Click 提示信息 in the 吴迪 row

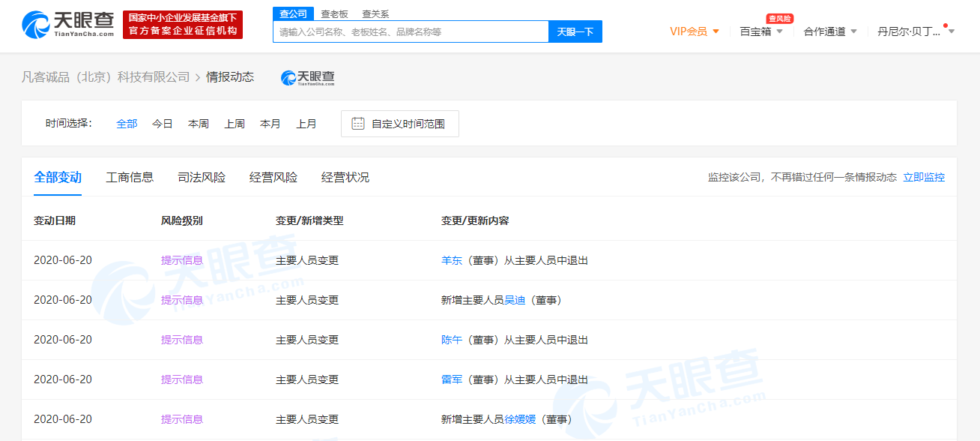182,300
